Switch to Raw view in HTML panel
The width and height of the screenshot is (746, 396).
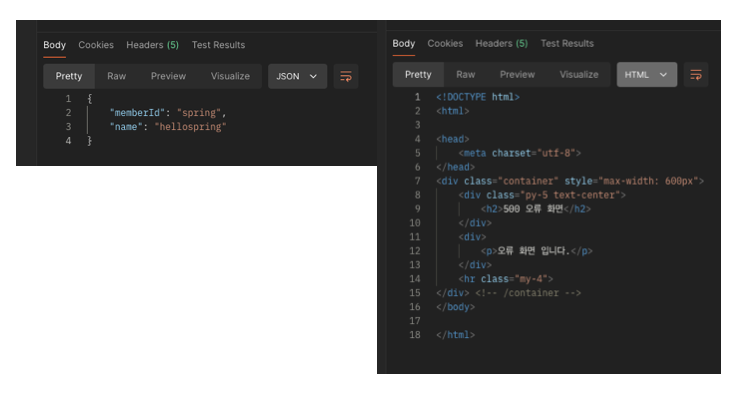point(466,75)
